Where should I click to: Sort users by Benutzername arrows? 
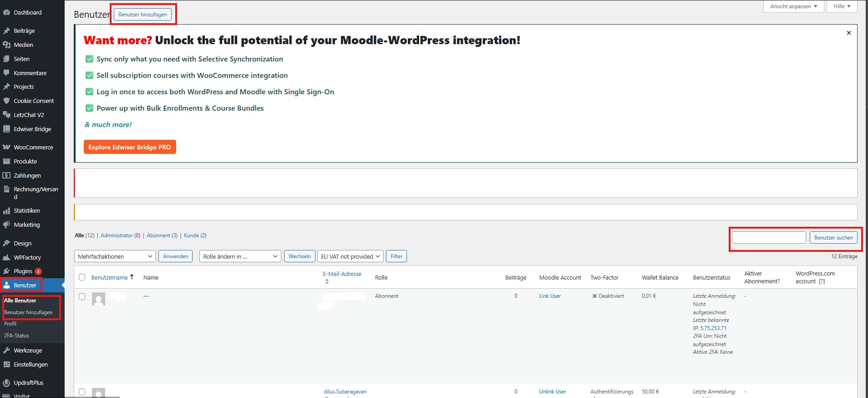[x=132, y=277]
